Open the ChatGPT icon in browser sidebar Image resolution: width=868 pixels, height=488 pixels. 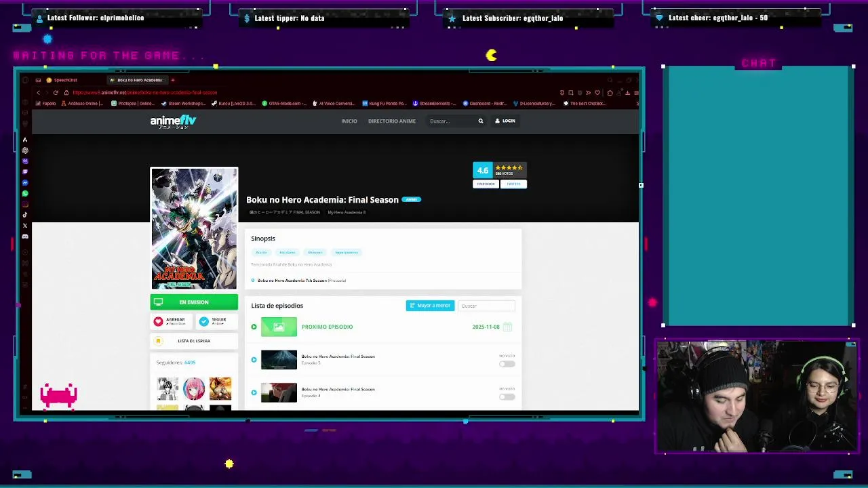click(x=25, y=150)
